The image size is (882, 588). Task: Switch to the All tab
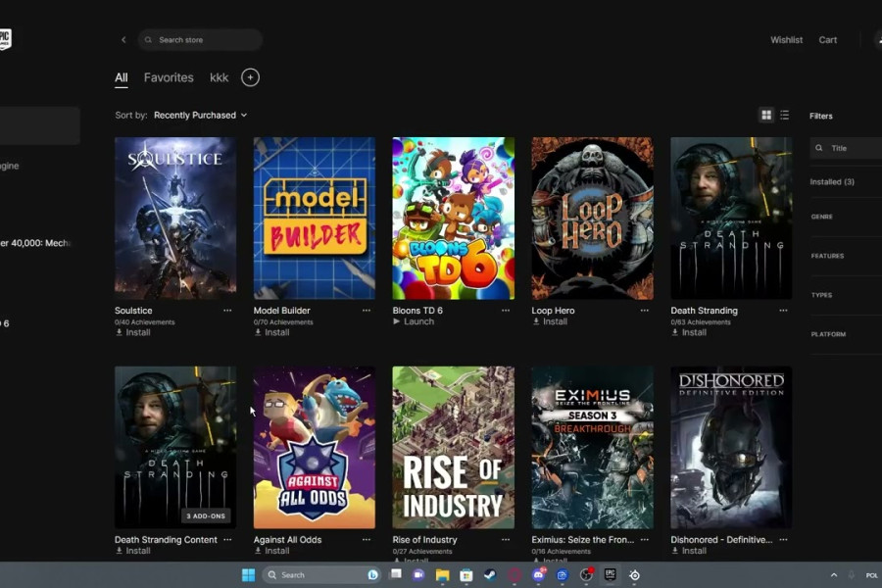pyautogui.click(x=121, y=77)
